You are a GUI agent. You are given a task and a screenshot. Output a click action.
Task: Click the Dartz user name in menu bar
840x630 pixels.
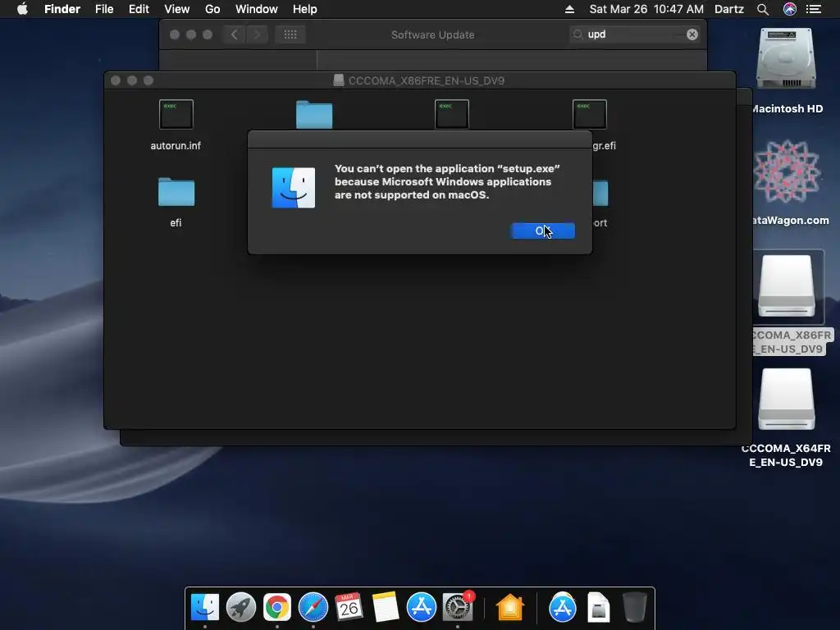pos(729,9)
